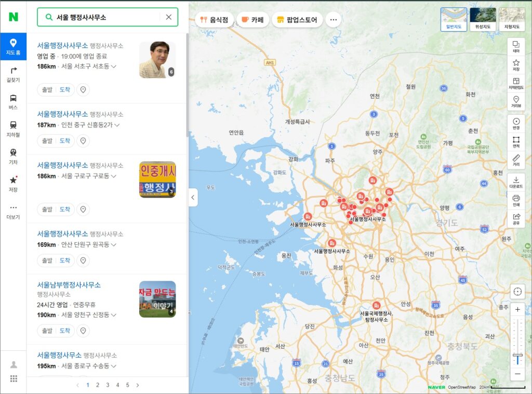The height and width of the screenshot is (394, 532).
Task: Expand address for 서울 서초구 서초동
Action: (113, 67)
